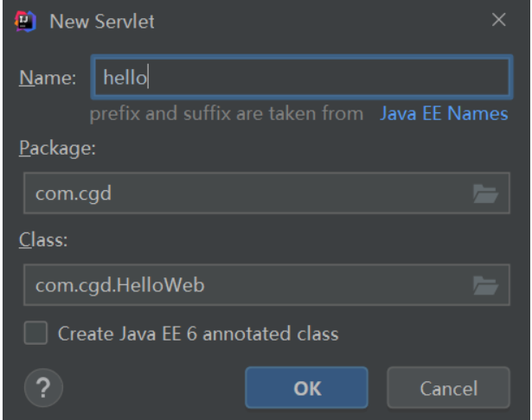Click the Package label

click(x=57, y=147)
